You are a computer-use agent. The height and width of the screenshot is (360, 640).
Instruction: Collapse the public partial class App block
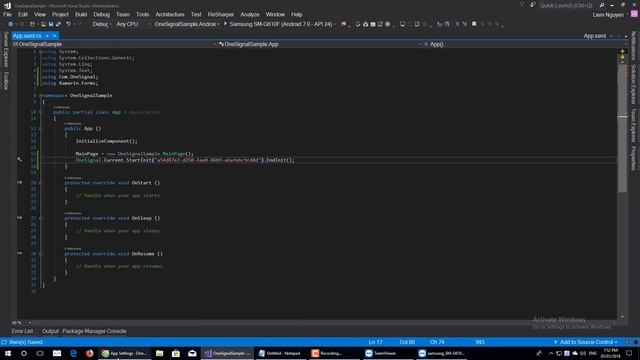(40, 112)
